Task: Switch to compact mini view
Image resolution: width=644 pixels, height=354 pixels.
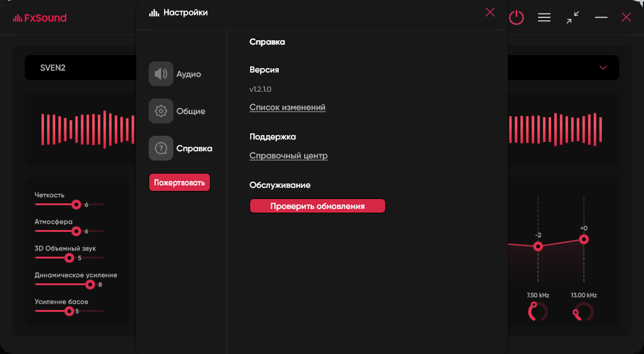Action: (x=573, y=18)
